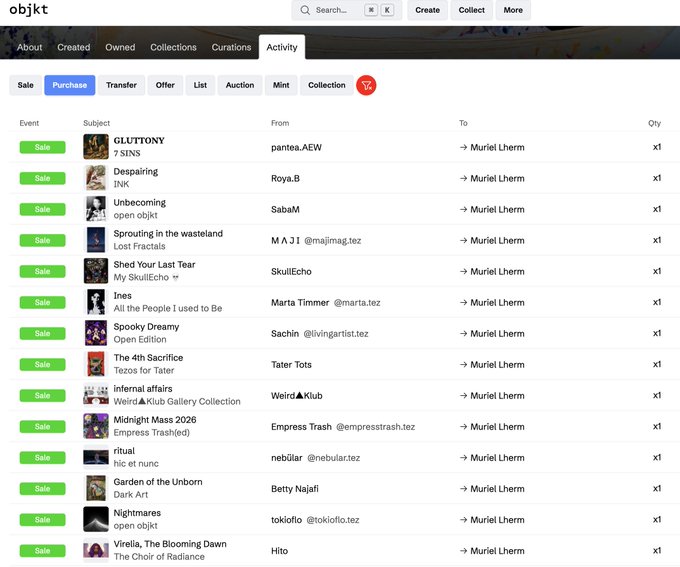Toggle the Sale filter
The height and width of the screenshot is (567, 680).
(26, 85)
